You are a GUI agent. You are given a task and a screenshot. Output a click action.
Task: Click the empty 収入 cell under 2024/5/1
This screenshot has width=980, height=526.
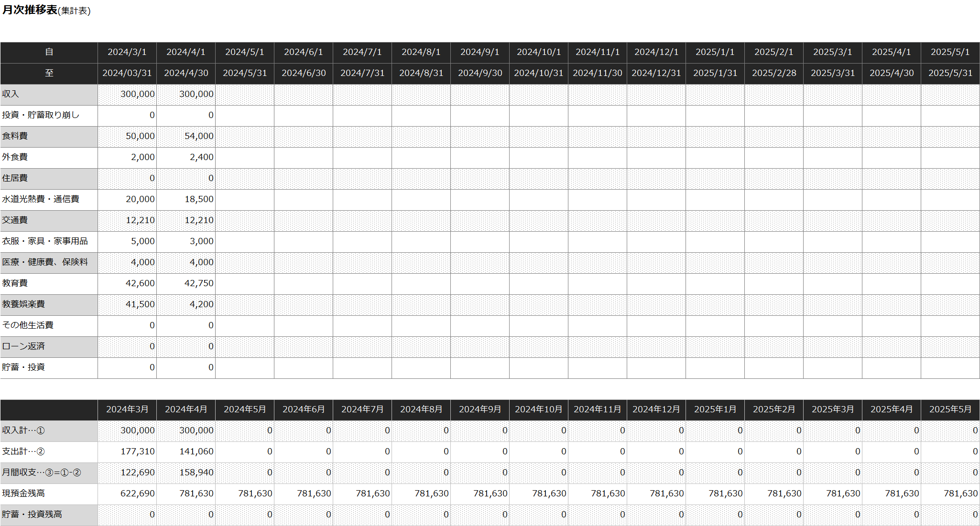pyautogui.click(x=244, y=94)
